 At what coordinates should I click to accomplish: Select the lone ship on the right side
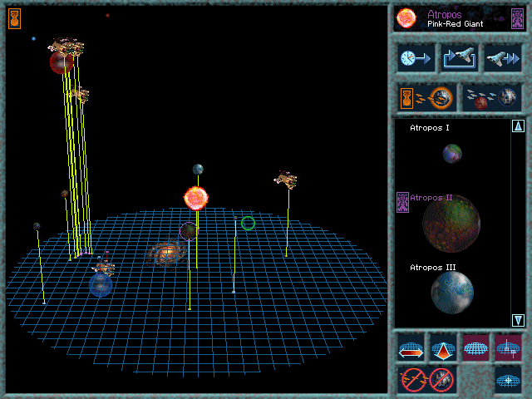[286, 180]
